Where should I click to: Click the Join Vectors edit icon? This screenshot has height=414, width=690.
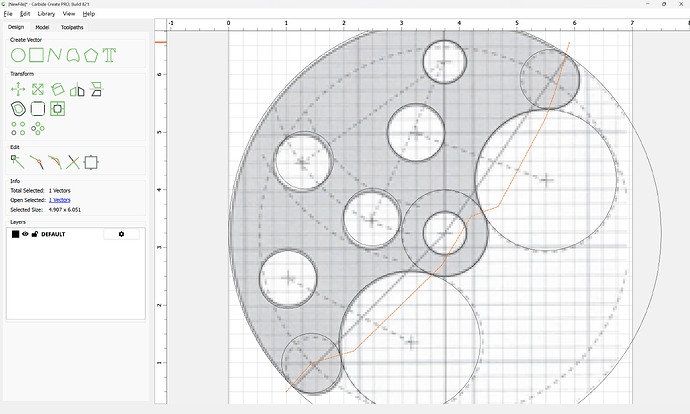pyautogui.click(x=37, y=162)
